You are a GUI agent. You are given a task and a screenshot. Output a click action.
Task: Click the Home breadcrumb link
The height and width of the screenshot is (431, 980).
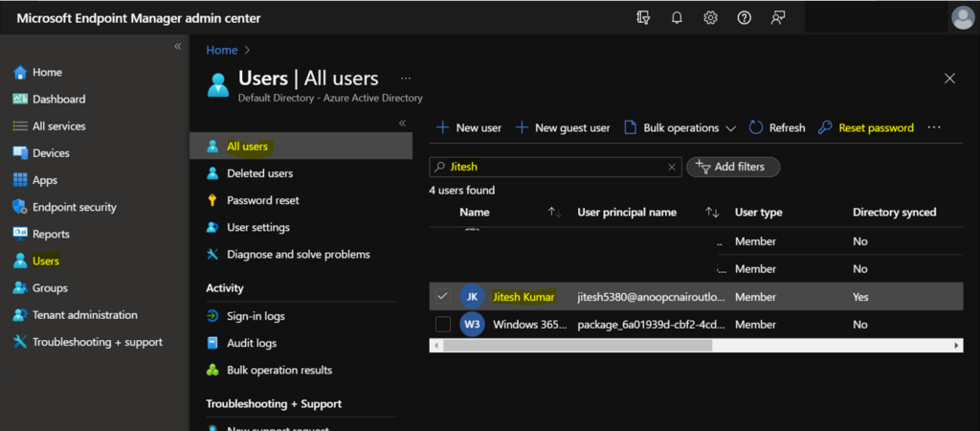click(222, 50)
